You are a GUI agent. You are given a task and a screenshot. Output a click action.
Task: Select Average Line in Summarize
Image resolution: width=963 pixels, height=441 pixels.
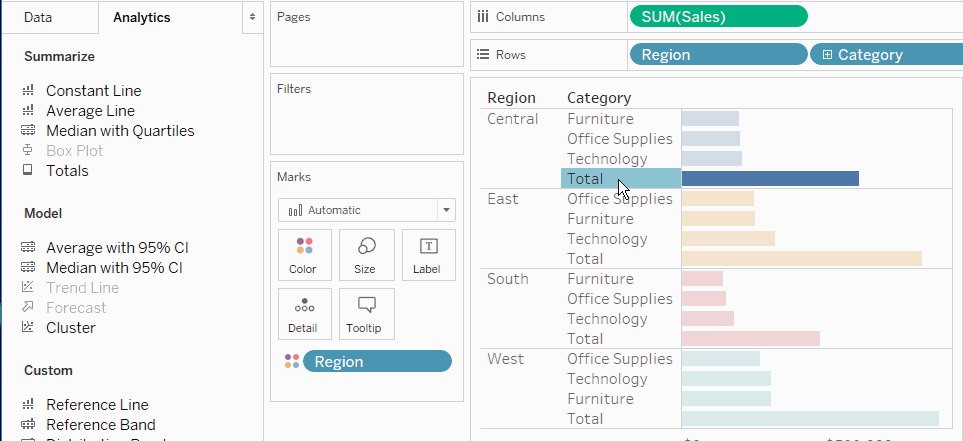click(90, 111)
